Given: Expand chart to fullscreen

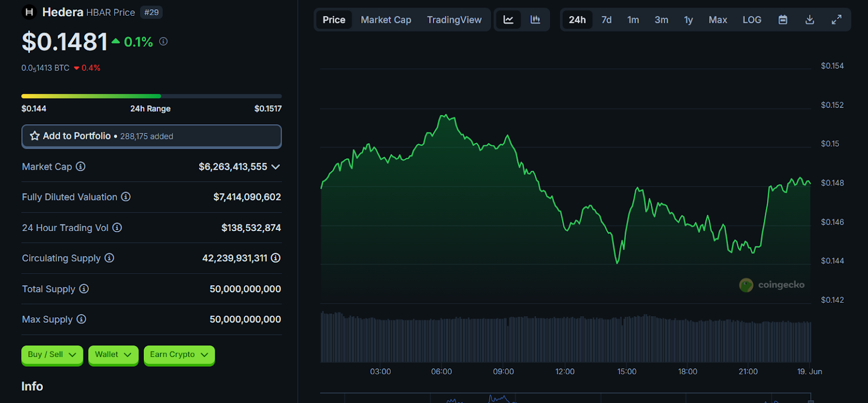Looking at the screenshot, I should (837, 20).
